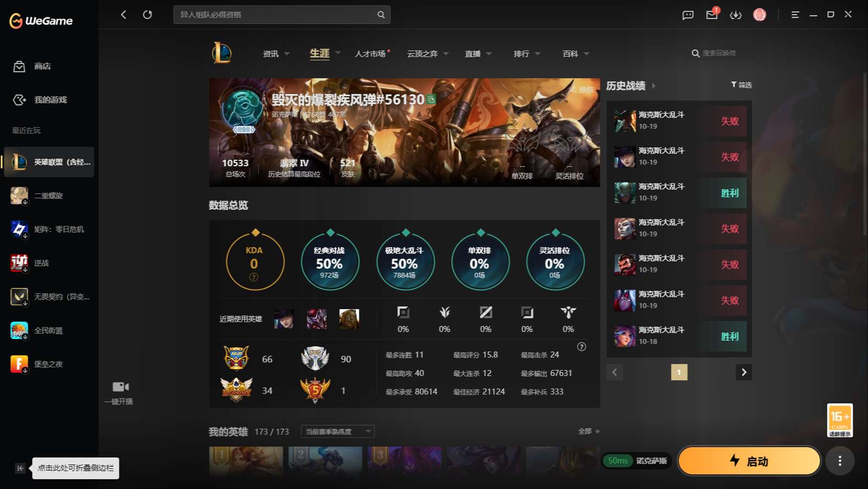
Task: Select 英雄联盟 in the recent games list
Action: point(49,162)
